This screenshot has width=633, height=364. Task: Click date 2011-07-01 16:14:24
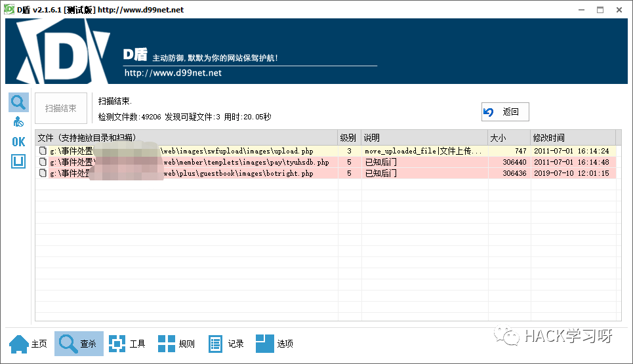point(571,151)
